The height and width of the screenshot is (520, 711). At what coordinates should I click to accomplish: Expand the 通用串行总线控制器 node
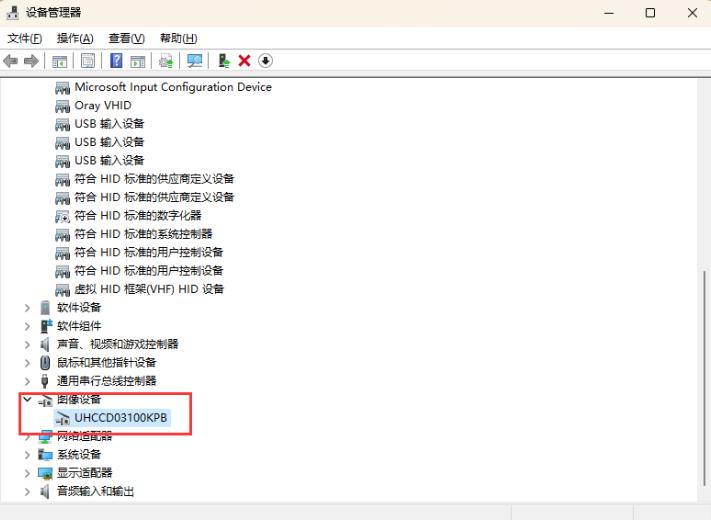(27, 381)
